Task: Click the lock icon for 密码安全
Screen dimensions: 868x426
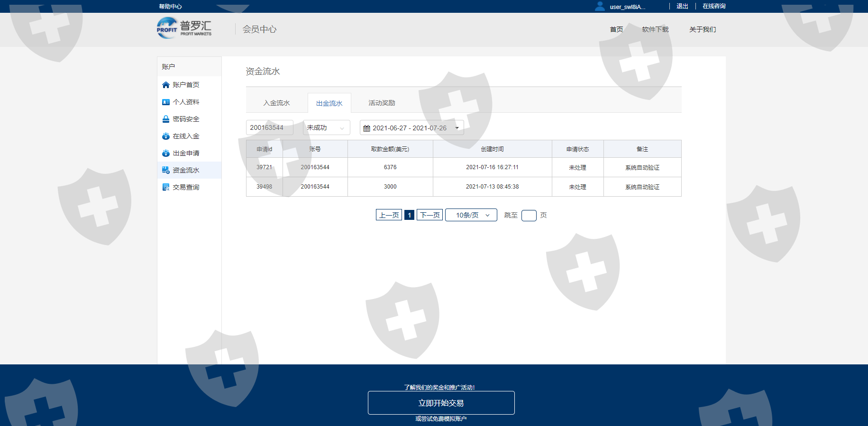Action: tap(165, 119)
